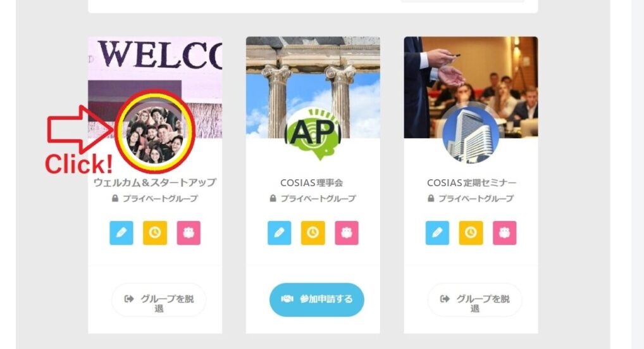Click pink members icon under ウェルカム&スタートアップ

189,233
